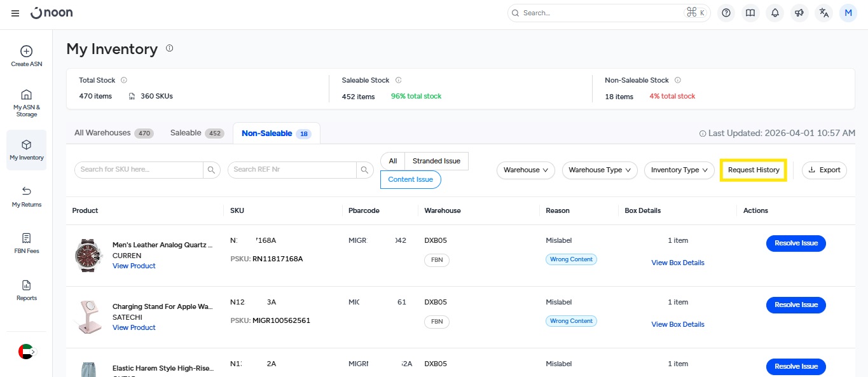Viewport: 868px width, 377px height.
Task: Toggle the Content Issue filter
Action: 410,180
